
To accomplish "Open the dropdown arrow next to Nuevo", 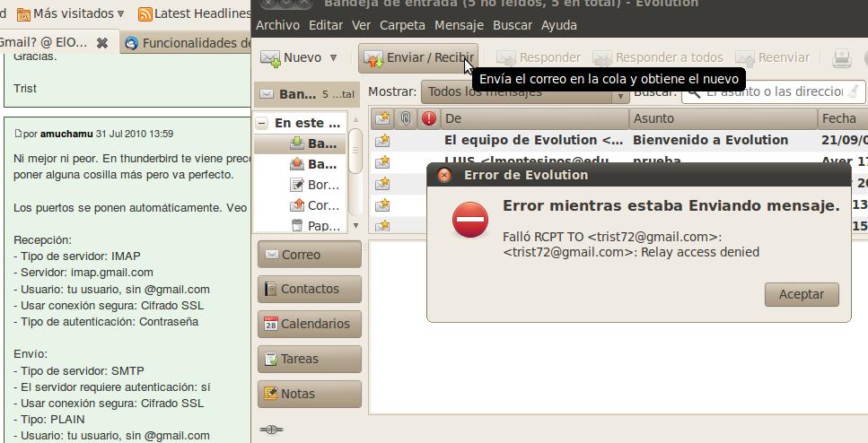I will pos(333,57).
